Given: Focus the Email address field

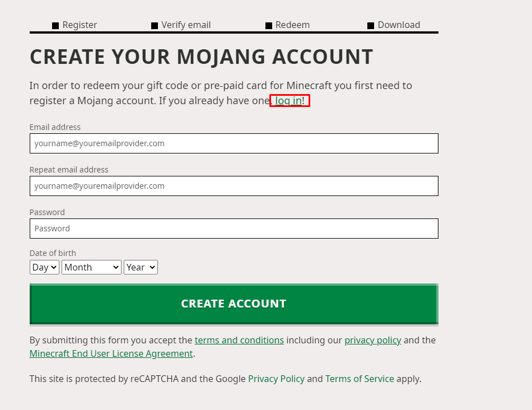Looking at the screenshot, I should click(234, 143).
